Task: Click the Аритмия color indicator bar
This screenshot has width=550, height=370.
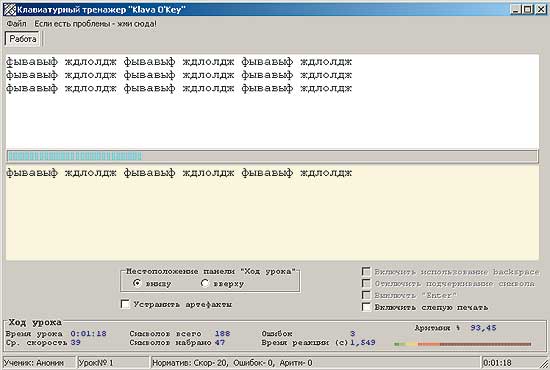Action: click(x=463, y=344)
